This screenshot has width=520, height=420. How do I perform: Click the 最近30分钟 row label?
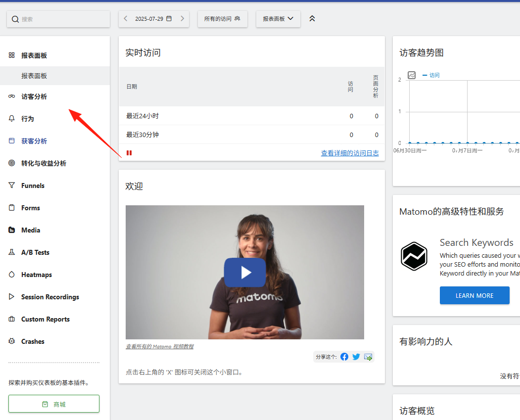point(142,135)
